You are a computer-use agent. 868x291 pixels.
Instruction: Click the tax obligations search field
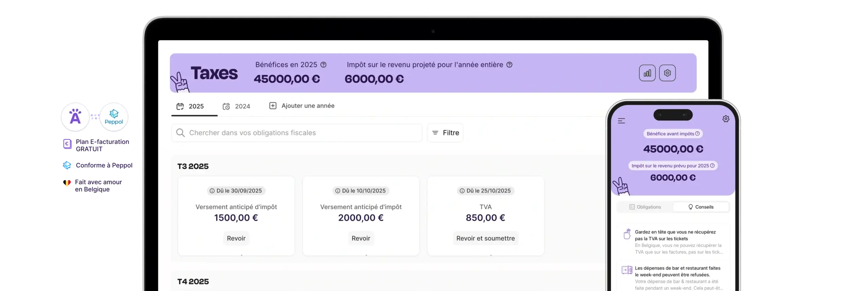tap(297, 133)
